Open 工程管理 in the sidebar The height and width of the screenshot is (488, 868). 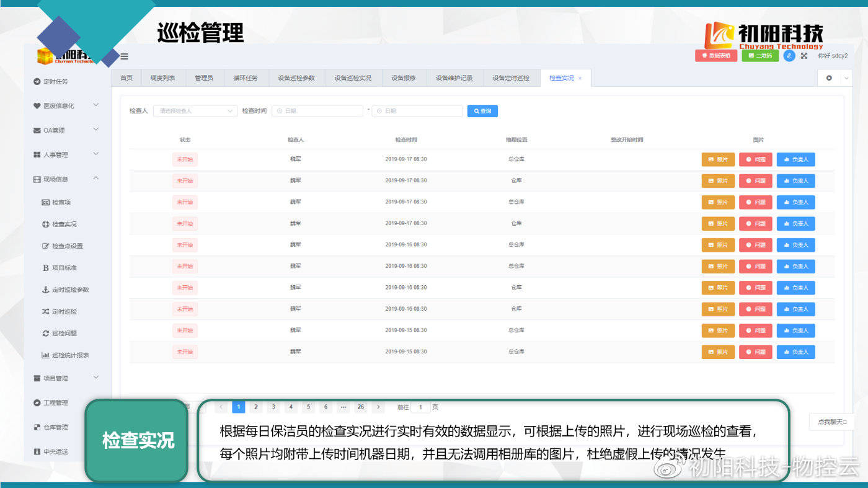coord(51,402)
